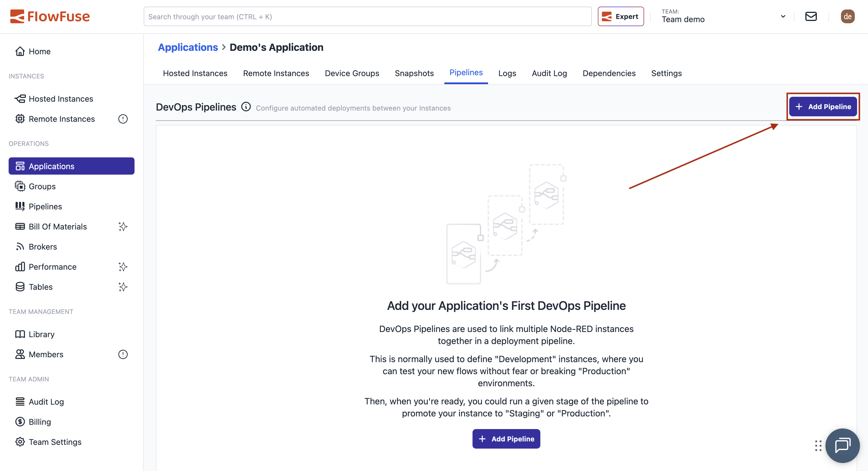Focus the team search field
The height and width of the screenshot is (471, 868).
click(x=367, y=16)
